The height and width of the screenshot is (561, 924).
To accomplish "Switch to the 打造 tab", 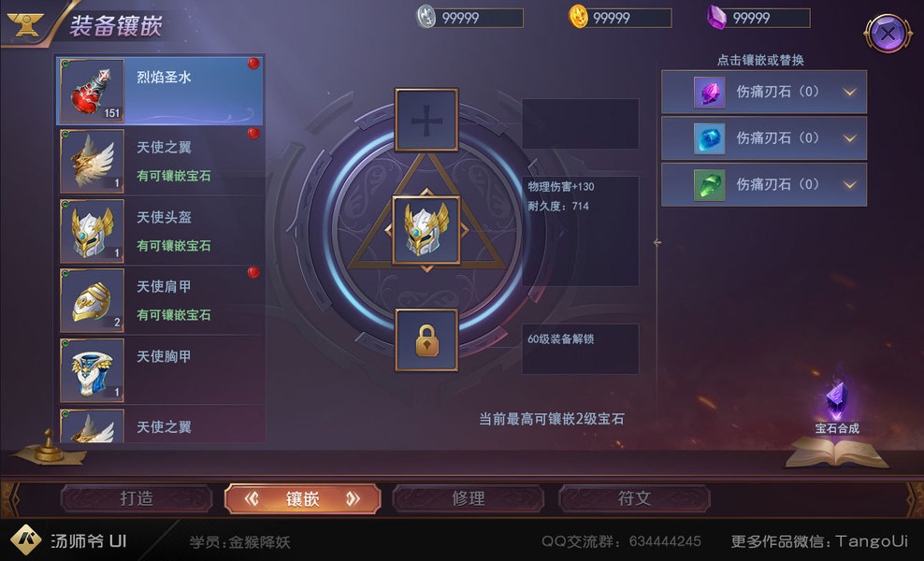I will click(137, 498).
